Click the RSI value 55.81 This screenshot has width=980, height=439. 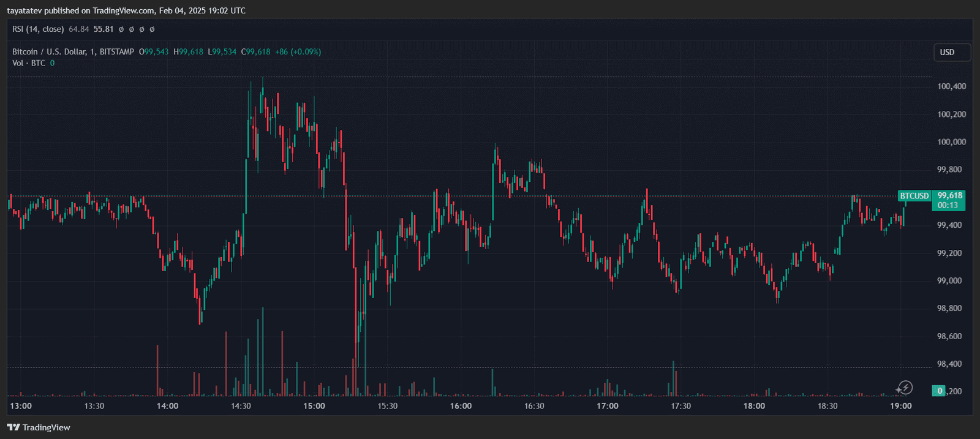click(x=104, y=29)
